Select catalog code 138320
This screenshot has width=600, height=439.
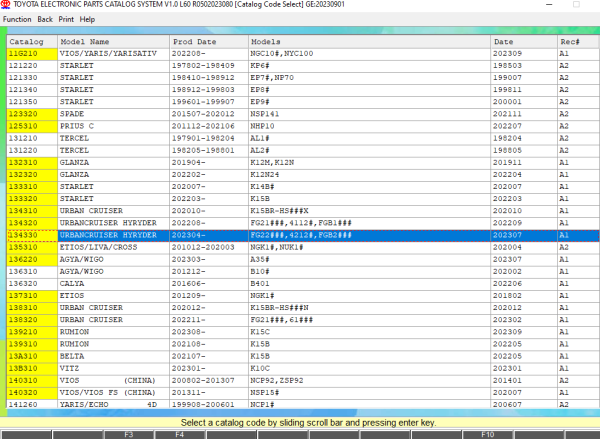[32, 320]
